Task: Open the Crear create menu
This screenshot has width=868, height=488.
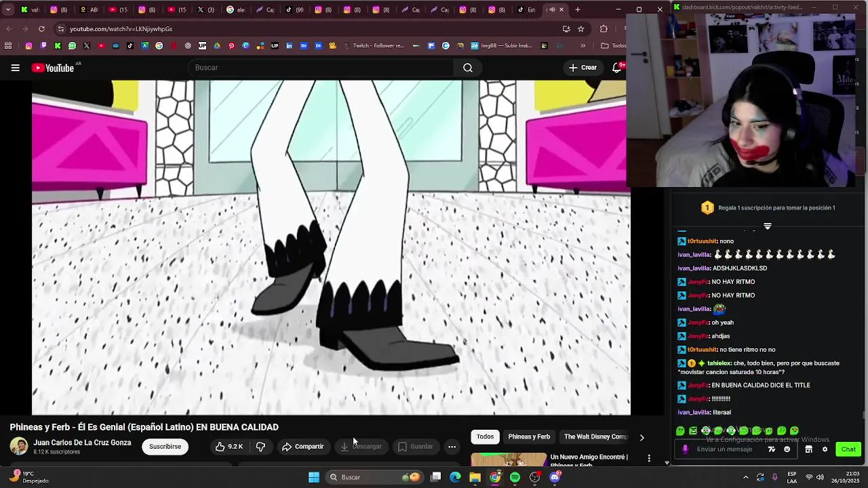Action: tap(583, 68)
